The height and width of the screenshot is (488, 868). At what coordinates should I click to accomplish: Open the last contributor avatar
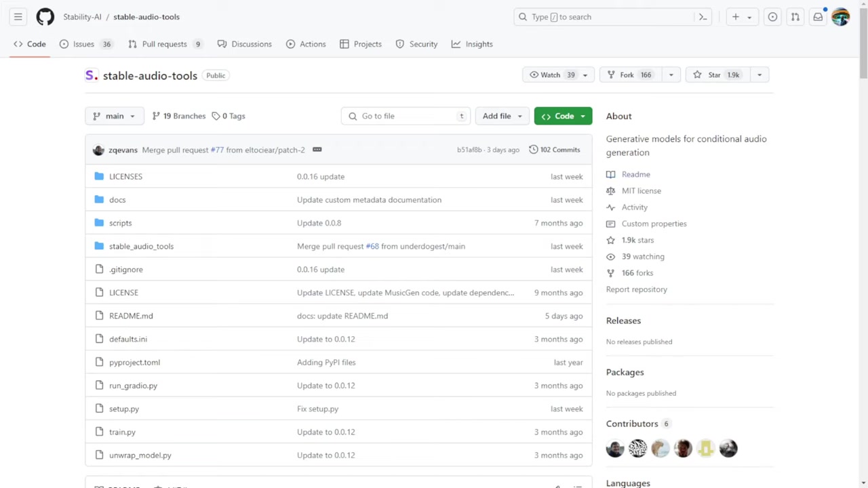pos(728,449)
